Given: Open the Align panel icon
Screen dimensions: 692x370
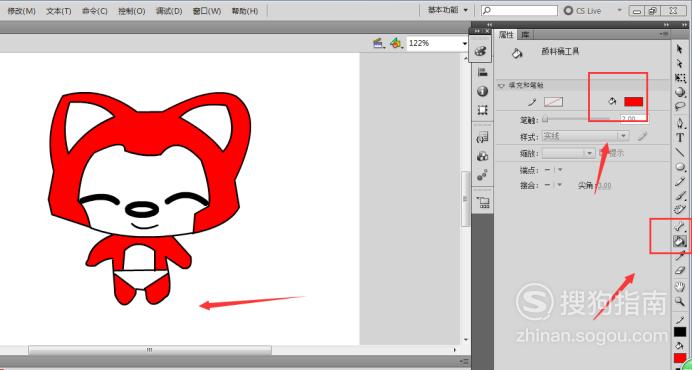Looking at the screenshot, I should tap(482, 73).
